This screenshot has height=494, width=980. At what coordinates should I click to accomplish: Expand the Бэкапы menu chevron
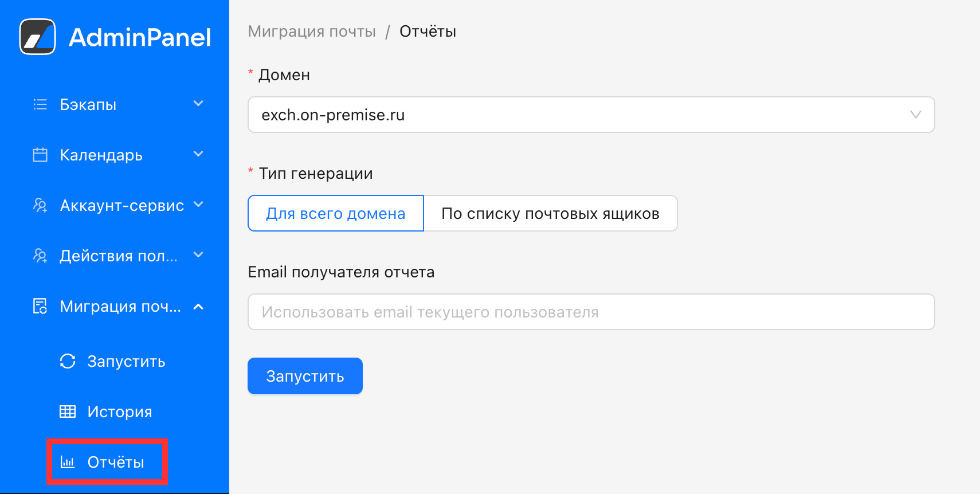(x=198, y=104)
